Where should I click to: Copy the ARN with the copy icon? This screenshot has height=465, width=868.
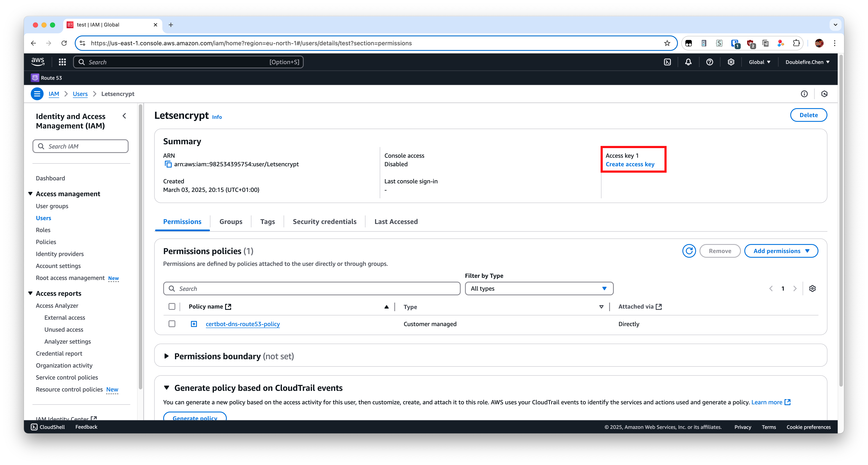(168, 164)
